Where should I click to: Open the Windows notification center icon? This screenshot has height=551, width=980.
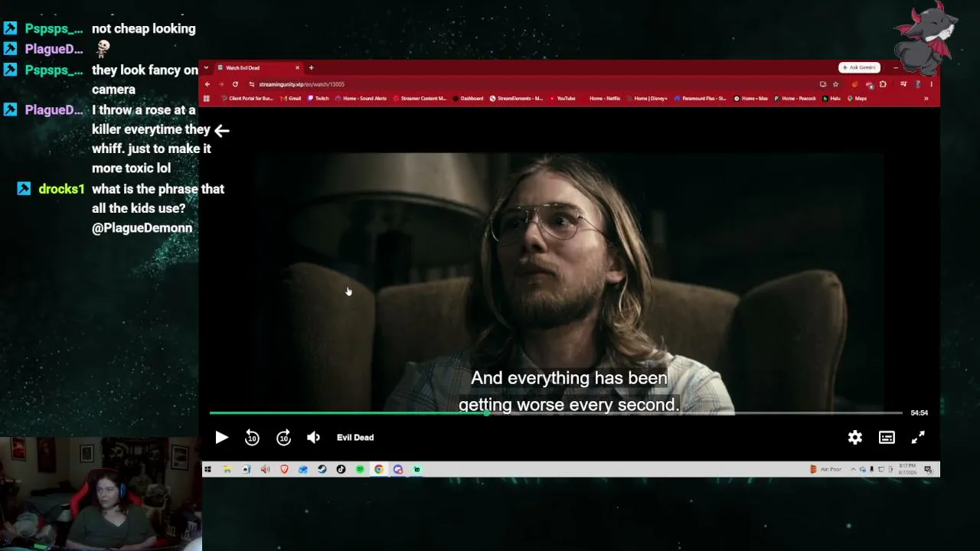pyautogui.click(x=928, y=470)
